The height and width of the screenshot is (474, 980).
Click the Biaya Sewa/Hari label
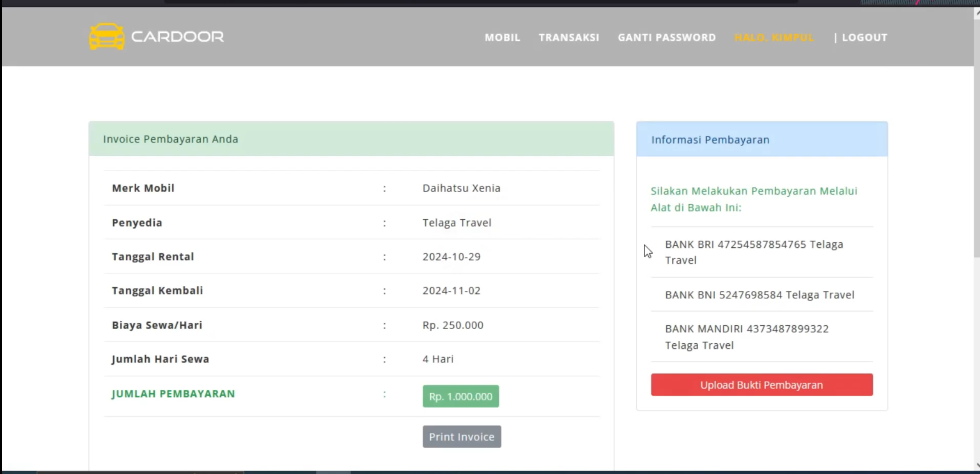157,325
